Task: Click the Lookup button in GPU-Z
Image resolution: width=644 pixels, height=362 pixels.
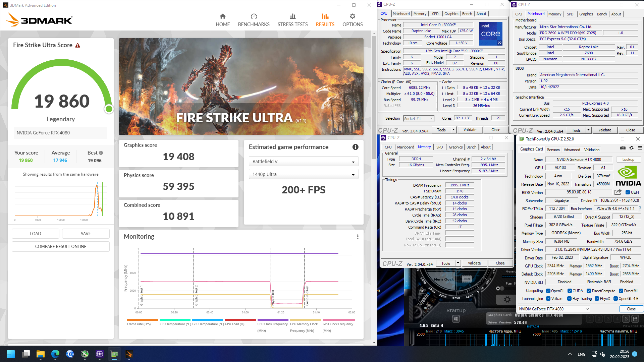Action: (628, 160)
